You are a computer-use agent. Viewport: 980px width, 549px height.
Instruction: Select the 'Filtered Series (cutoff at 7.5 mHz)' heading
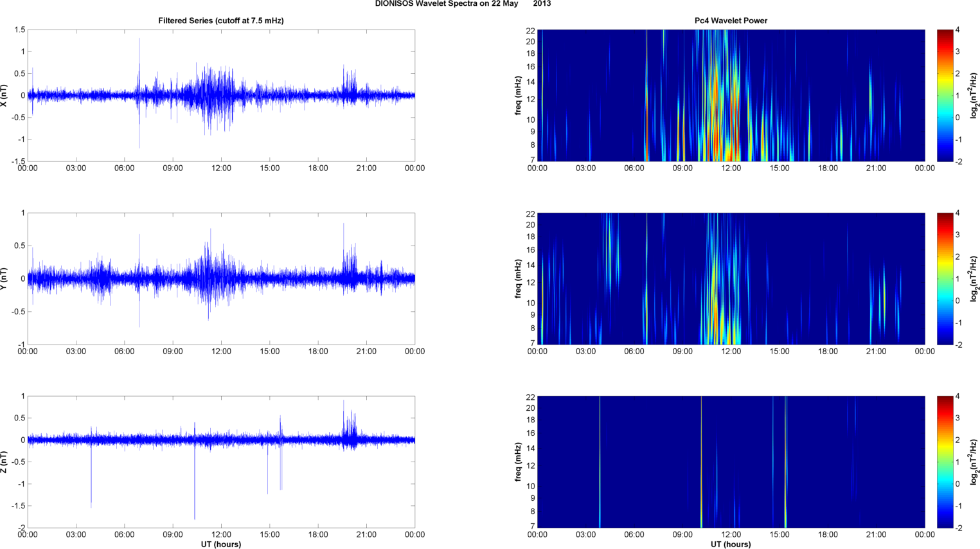pos(221,21)
